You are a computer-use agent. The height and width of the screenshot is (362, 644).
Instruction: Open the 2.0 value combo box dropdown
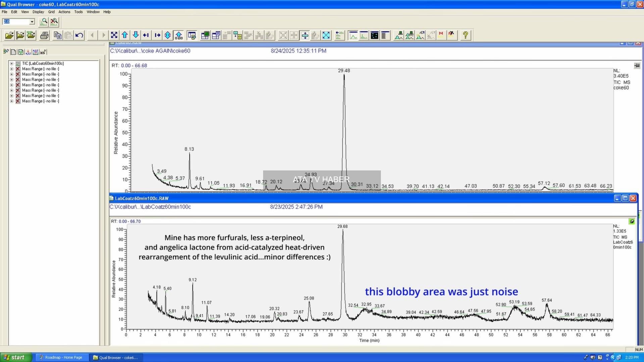(x=32, y=21)
